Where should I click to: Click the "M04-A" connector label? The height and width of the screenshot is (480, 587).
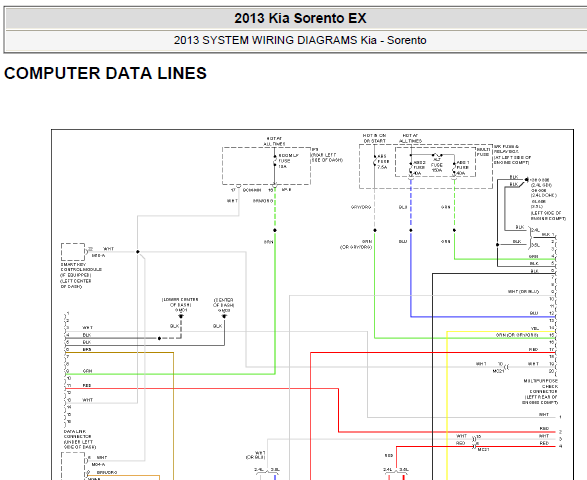tap(99, 464)
